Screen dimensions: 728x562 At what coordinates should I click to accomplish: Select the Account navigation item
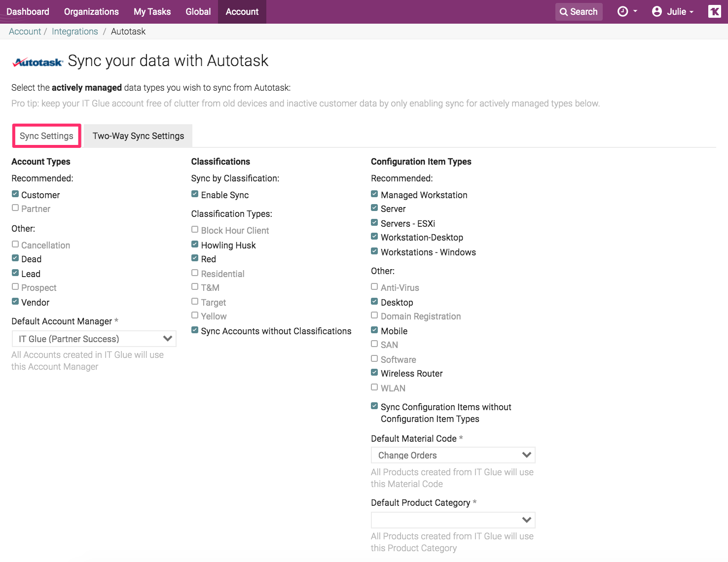pos(242,12)
